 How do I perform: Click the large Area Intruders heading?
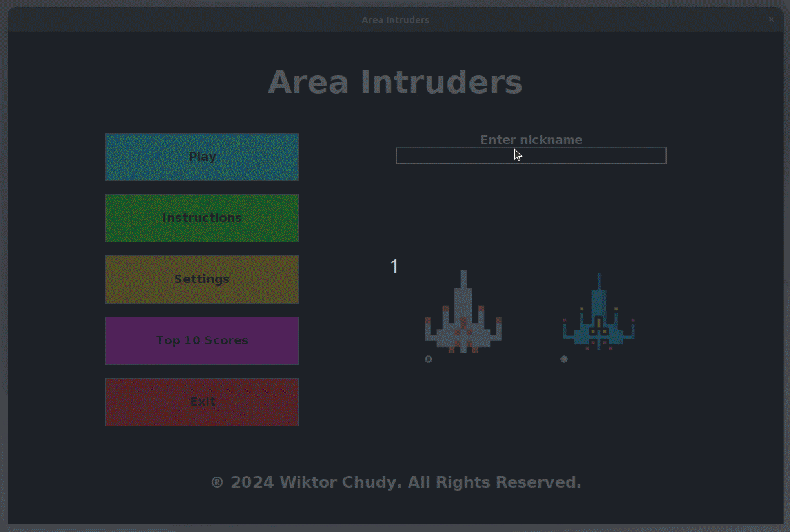(395, 83)
